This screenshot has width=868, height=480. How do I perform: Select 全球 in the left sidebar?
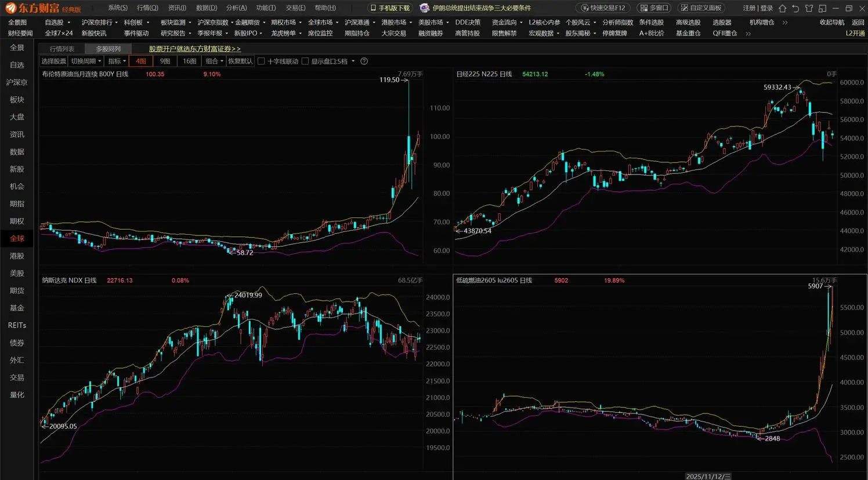[x=17, y=238]
